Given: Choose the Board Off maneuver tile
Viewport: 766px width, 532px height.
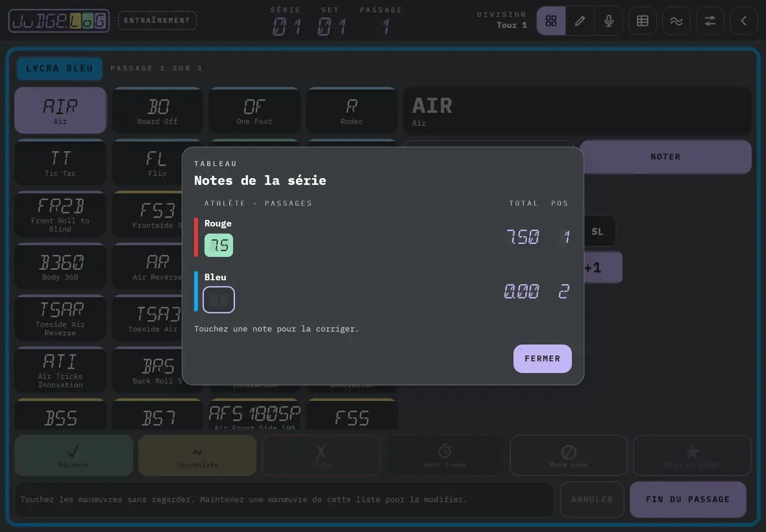Looking at the screenshot, I should (x=157, y=110).
